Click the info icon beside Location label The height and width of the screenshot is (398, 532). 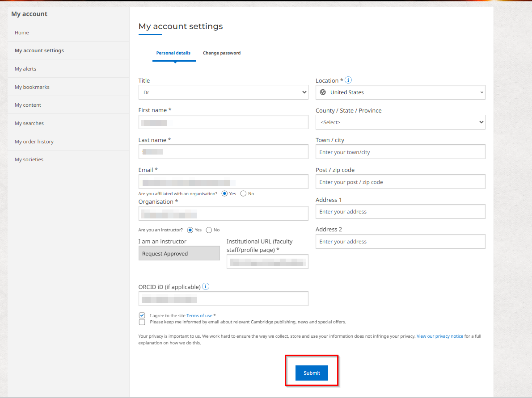click(x=348, y=80)
